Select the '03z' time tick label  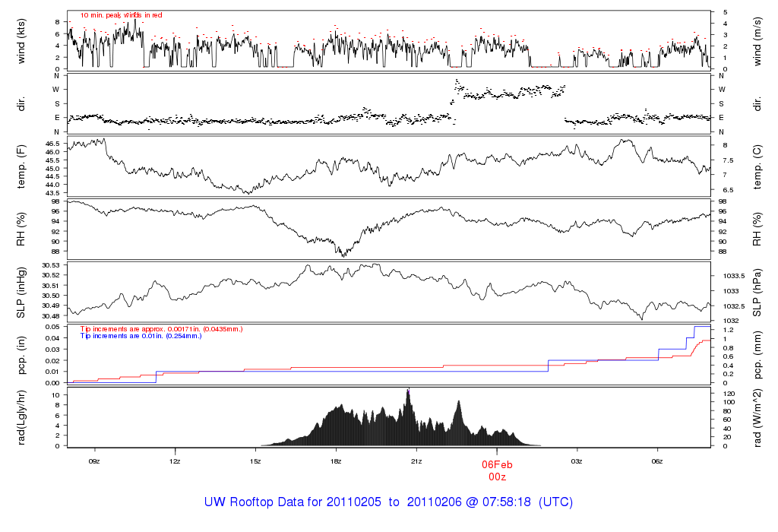[577, 461]
